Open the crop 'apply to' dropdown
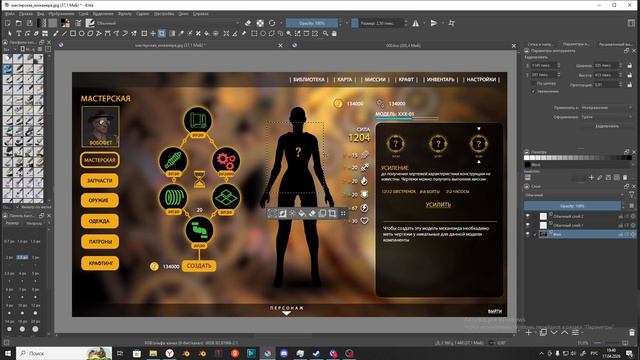Image resolution: width=640 pixels, height=360 pixels. (607, 108)
